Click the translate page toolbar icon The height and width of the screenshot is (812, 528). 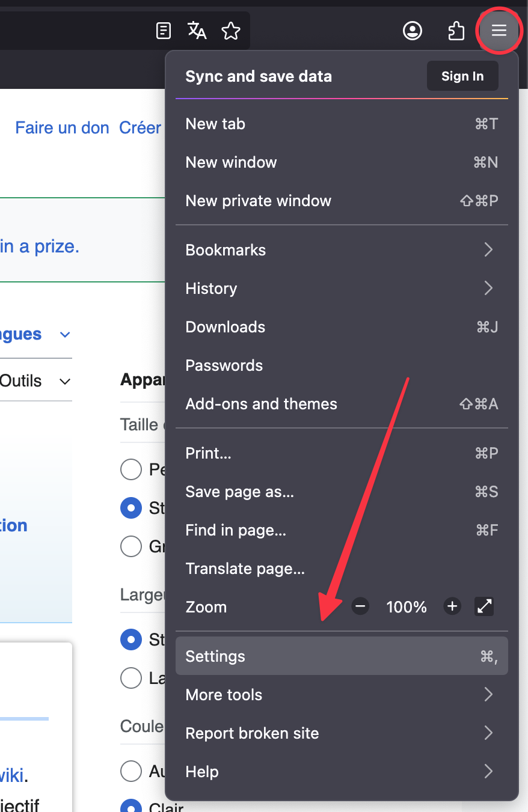pyautogui.click(x=197, y=31)
